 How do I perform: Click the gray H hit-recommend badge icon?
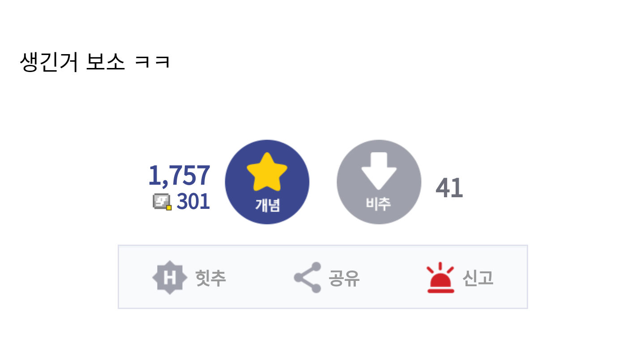[x=170, y=277]
